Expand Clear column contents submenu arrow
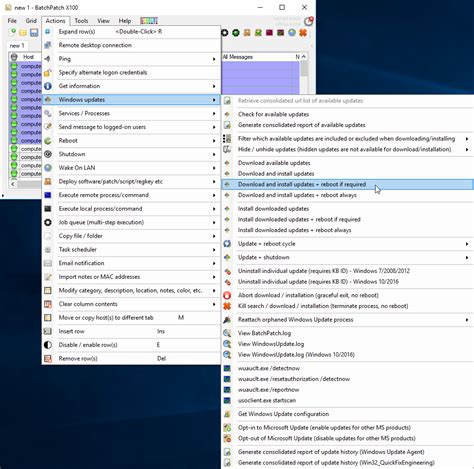 (x=214, y=304)
